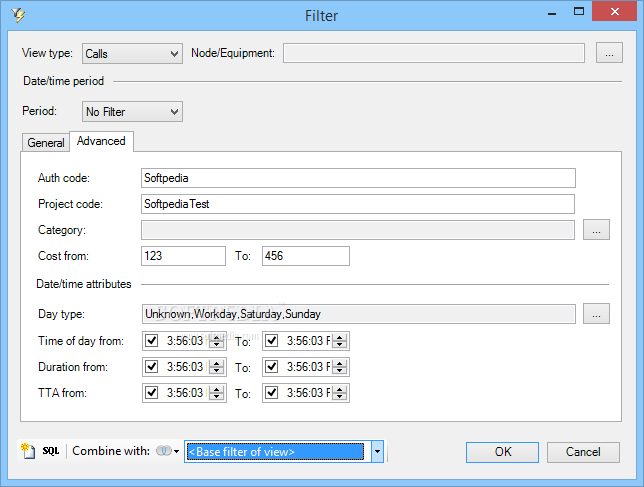Click the Auth code field with Softpedia
This screenshot has width=644, height=487.
click(x=358, y=178)
